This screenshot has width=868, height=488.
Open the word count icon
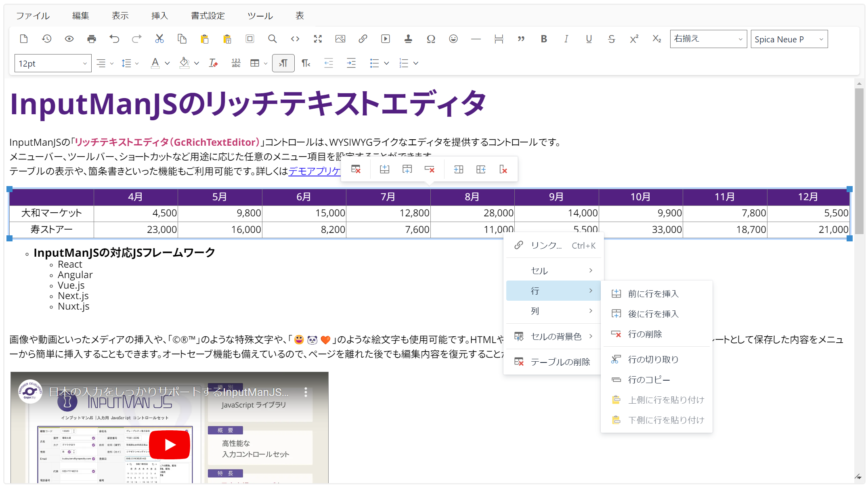tap(236, 63)
